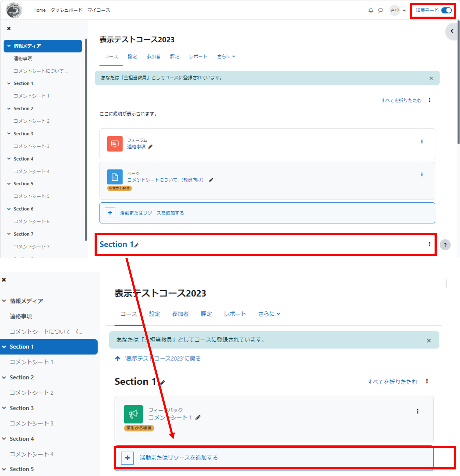Click plus icon to add activity, upper screenshot
This screenshot has height=476, width=460.
coord(110,213)
